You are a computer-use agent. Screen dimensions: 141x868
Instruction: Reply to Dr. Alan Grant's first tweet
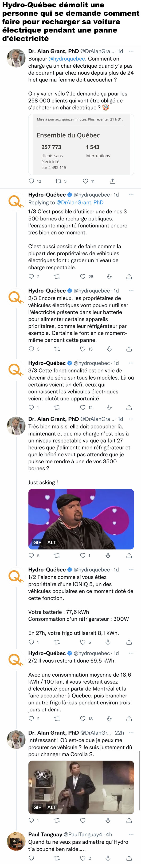pyautogui.click(x=31, y=181)
